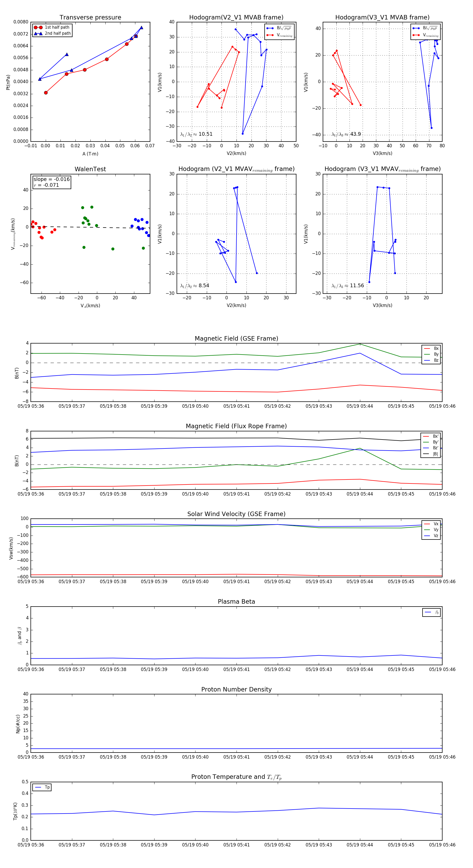Screen dimensions: 473x868
Task: Click the "Plasma Beta" plot title
Action: pos(236,602)
